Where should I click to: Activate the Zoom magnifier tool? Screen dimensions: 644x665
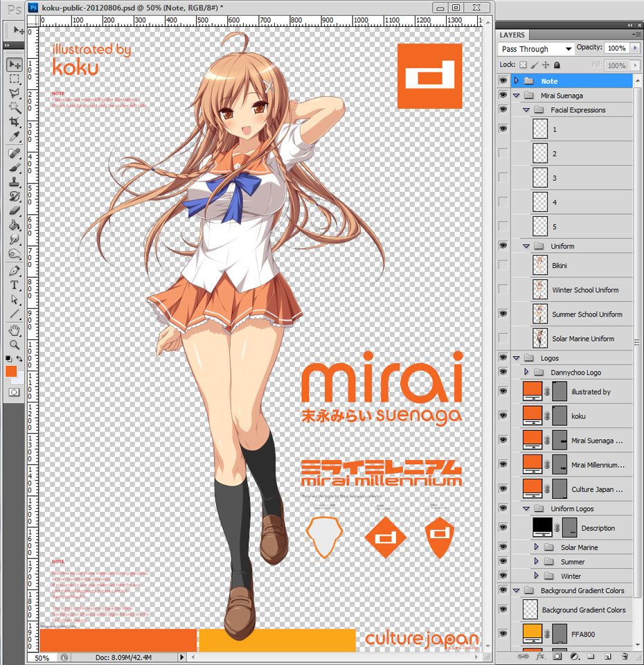14,345
